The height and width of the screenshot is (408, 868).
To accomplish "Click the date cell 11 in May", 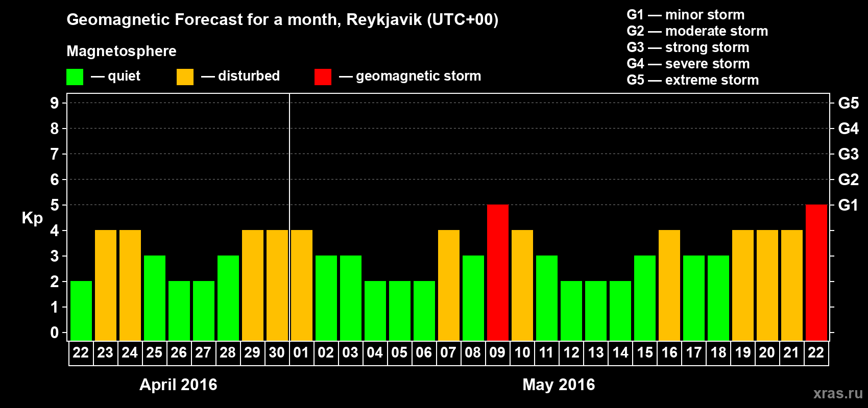I will (x=546, y=353).
